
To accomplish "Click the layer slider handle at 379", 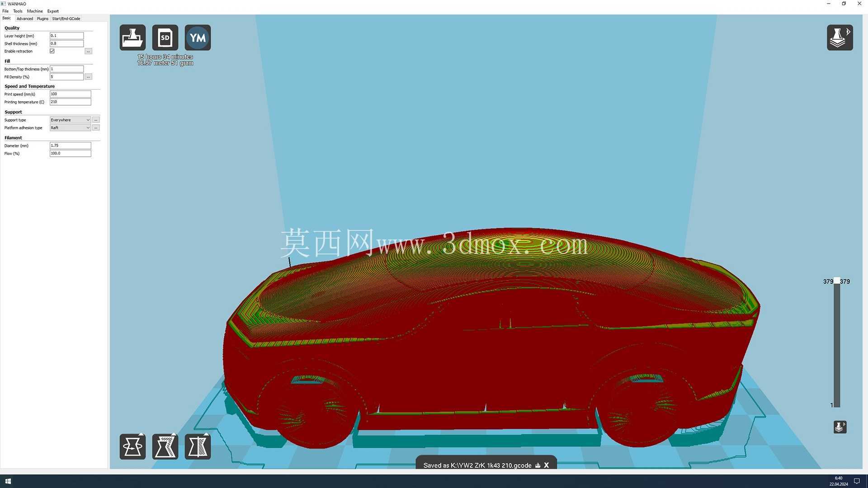I will (x=837, y=281).
